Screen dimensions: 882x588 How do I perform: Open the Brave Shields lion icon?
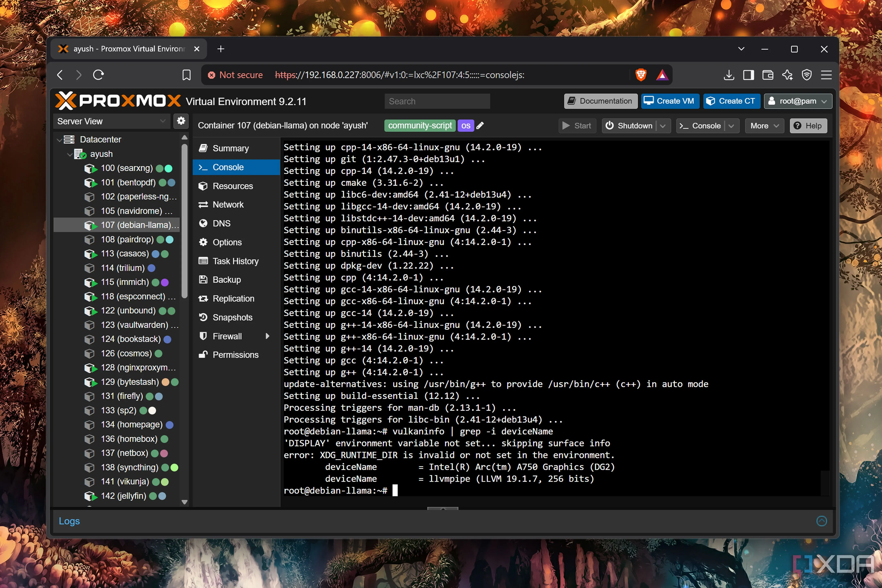tap(641, 75)
